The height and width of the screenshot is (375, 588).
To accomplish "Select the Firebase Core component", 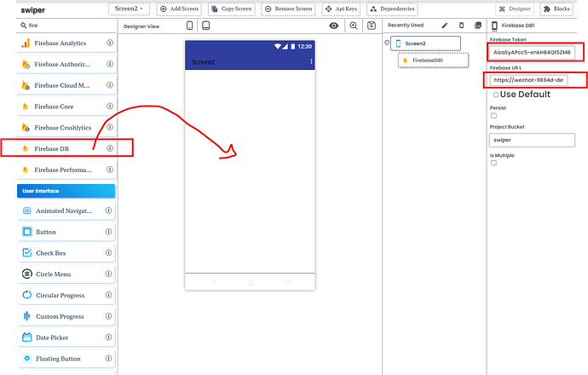I will (66, 107).
